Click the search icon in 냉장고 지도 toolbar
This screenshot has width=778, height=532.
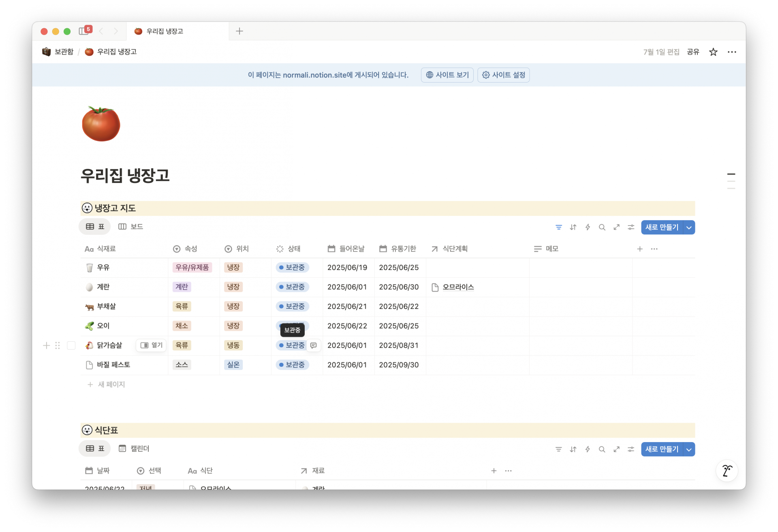click(x=602, y=227)
